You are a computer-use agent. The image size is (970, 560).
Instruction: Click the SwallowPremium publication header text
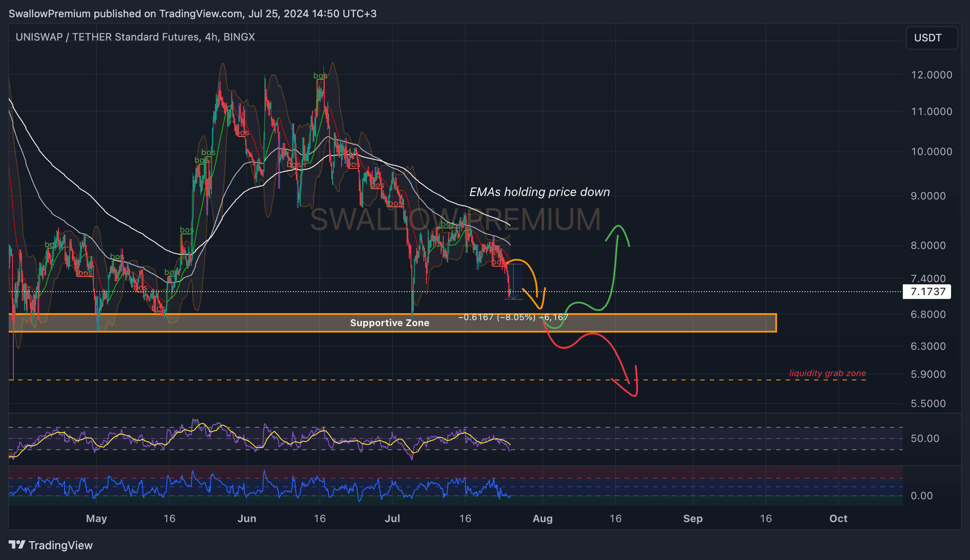193,14
